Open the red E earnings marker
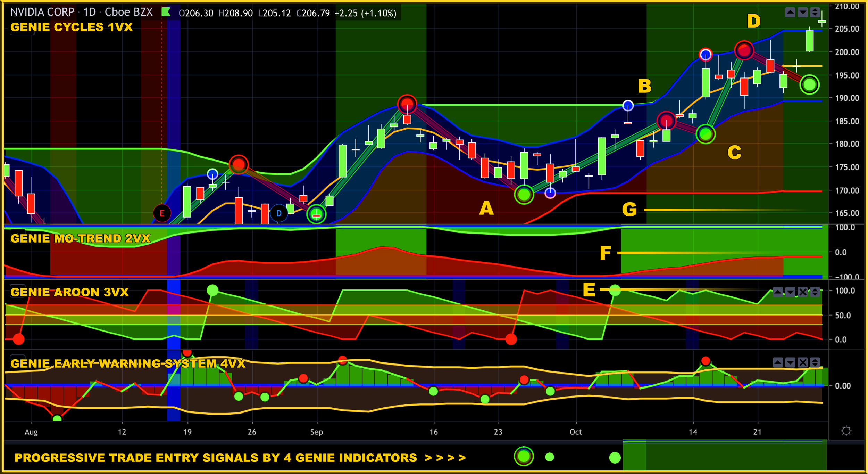868x474 pixels. 162,213
